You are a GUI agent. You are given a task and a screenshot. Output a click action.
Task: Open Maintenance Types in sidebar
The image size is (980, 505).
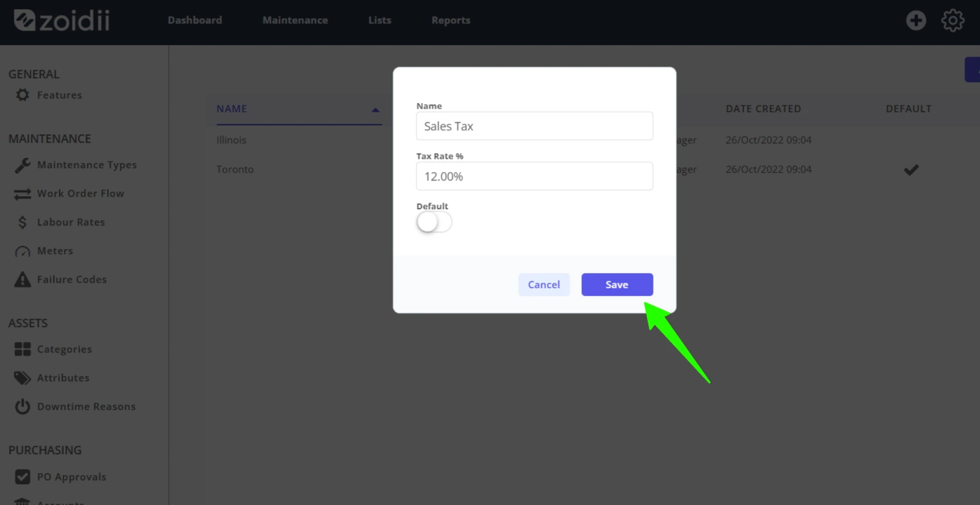(87, 165)
